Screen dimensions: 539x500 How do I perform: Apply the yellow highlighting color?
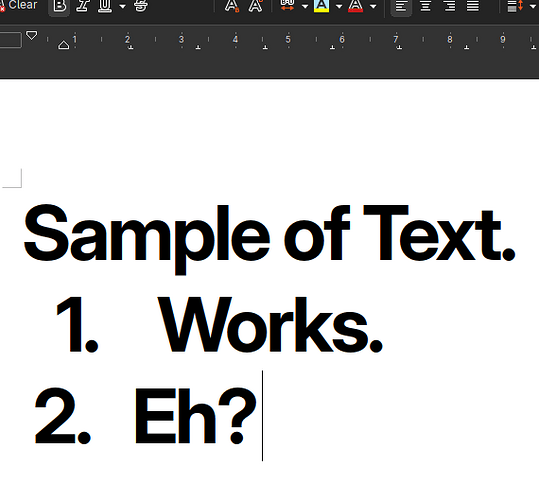pyautogui.click(x=321, y=6)
